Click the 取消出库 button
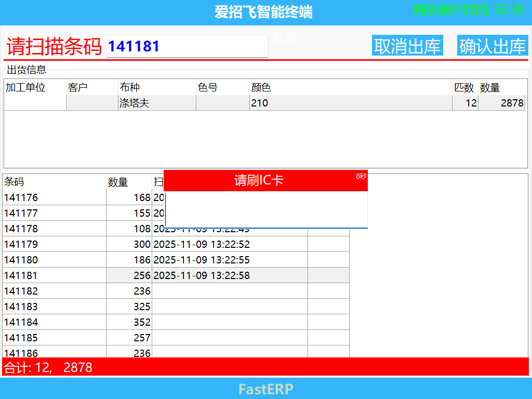Viewport: 532px width, 399px height. coord(407,45)
